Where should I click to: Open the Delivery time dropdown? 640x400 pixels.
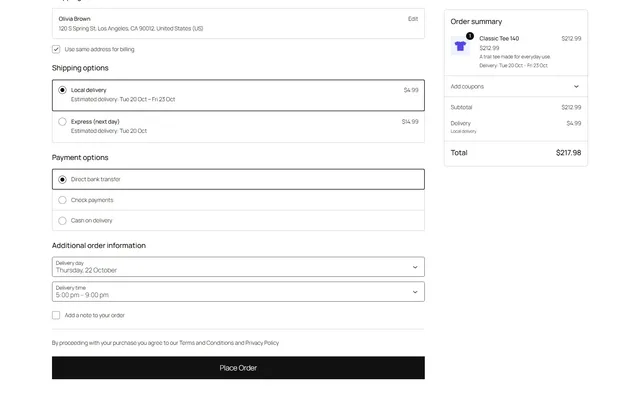tap(238, 292)
